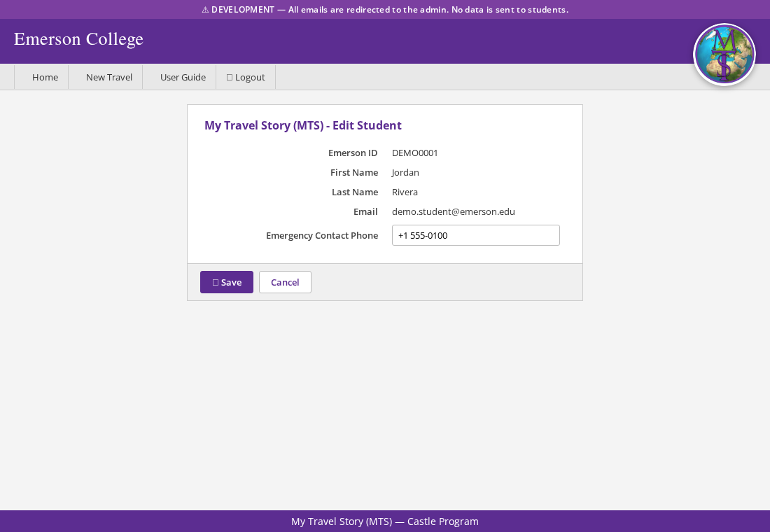Click the Last Name label
Viewport: 770px width, 532px height.
point(355,192)
